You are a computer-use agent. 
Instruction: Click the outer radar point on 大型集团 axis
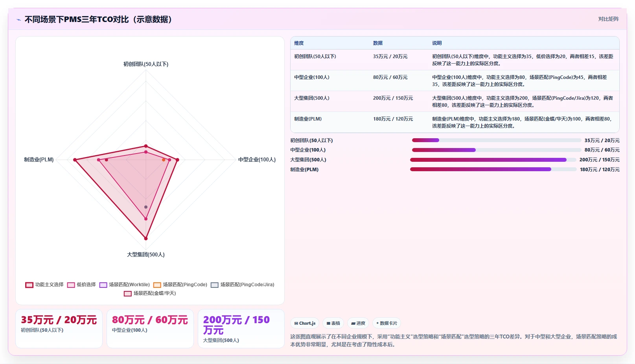click(146, 238)
